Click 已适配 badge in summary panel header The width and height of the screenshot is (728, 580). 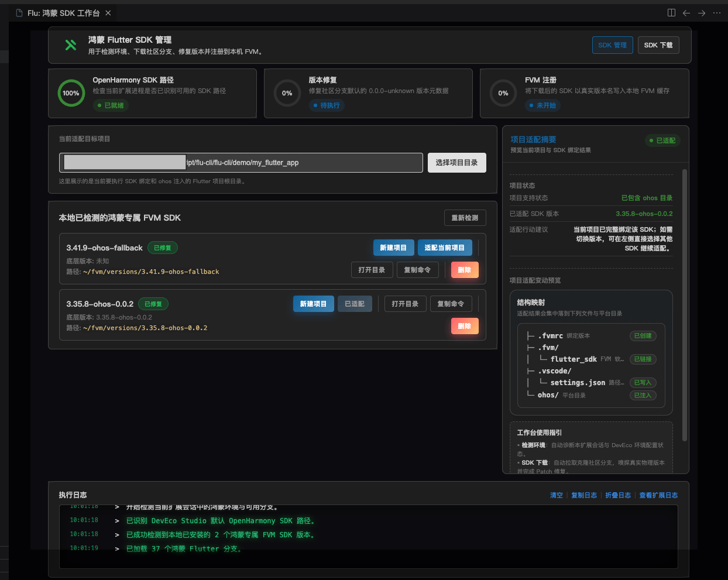[662, 140]
